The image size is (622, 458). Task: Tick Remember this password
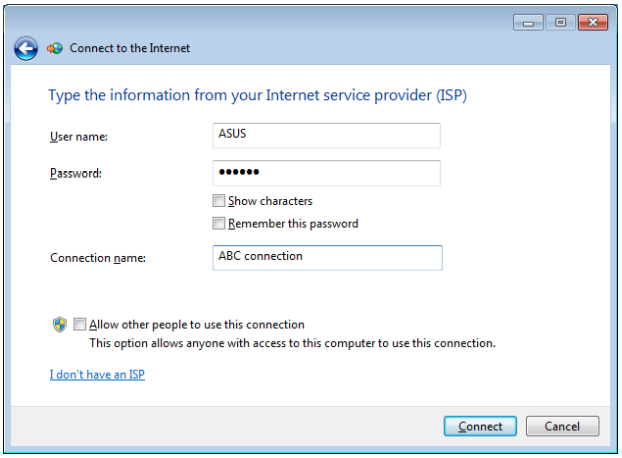pos(218,223)
